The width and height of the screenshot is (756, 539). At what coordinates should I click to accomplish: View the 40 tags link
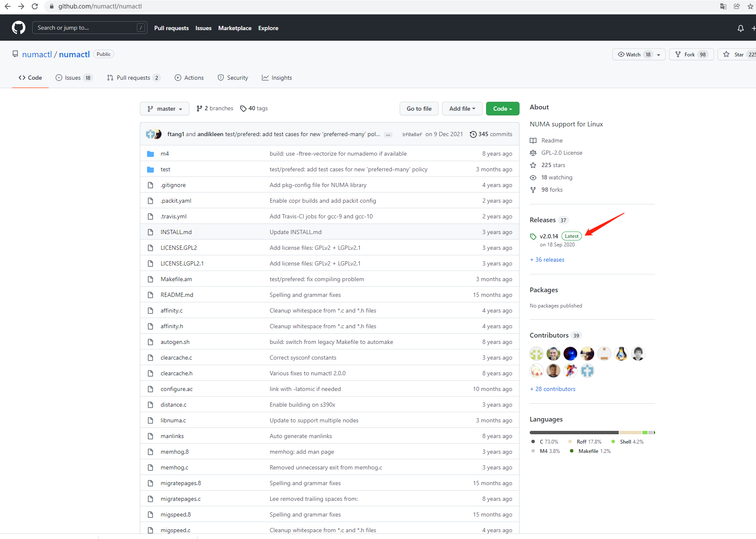pyautogui.click(x=254, y=109)
